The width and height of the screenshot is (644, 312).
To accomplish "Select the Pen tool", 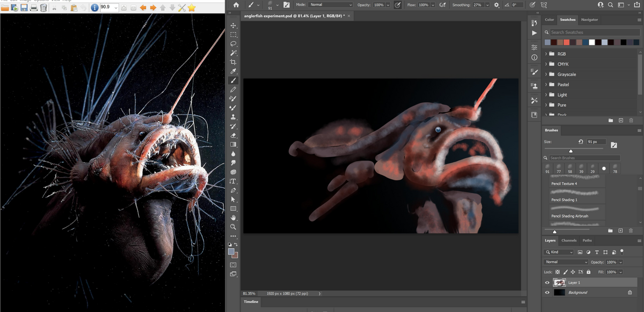I will pyautogui.click(x=233, y=190).
